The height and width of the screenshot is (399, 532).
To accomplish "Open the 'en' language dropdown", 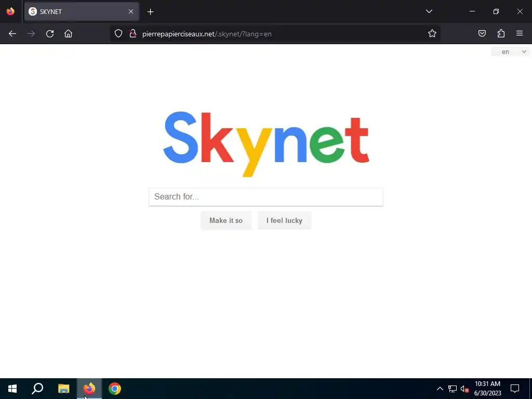I will (511, 52).
